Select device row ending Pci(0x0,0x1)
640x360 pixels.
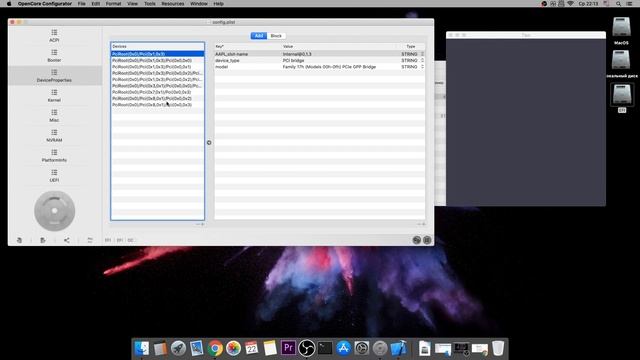157,67
